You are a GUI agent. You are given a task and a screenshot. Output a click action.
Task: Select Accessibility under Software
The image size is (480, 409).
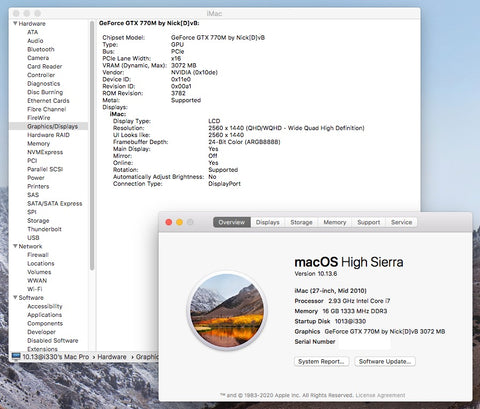(x=45, y=306)
